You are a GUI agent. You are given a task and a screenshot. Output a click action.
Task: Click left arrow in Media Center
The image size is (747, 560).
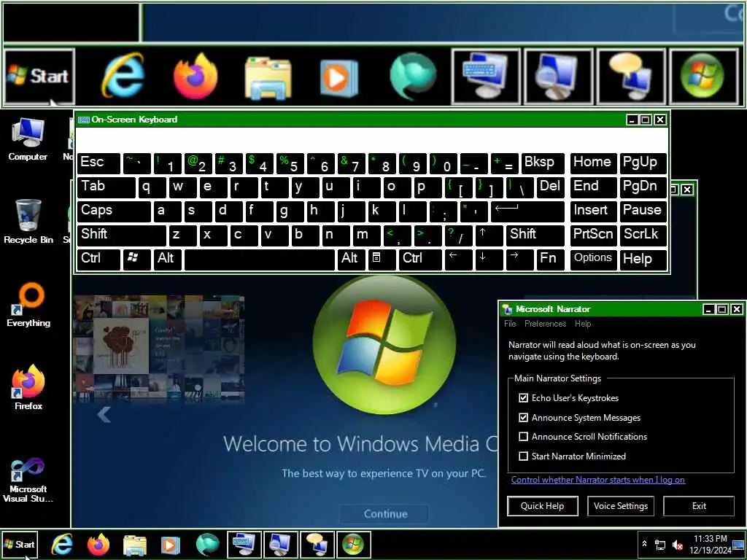tap(104, 415)
